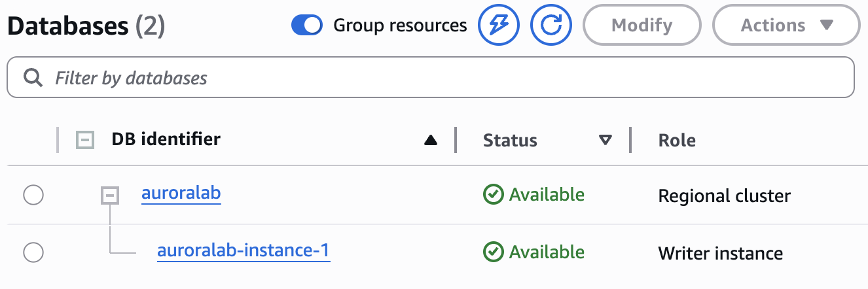This screenshot has width=868, height=289.
Task: Collapse all rows via header minus box
Action: 85,139
